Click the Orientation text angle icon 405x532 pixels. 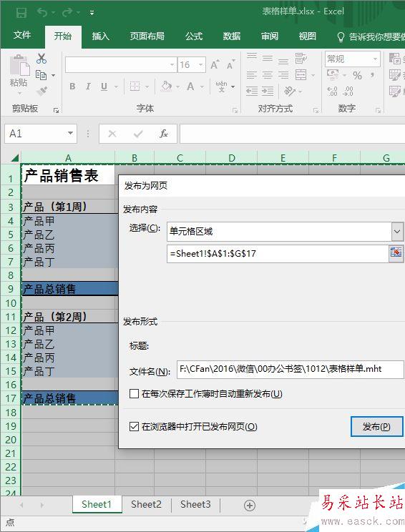(290, 91)
